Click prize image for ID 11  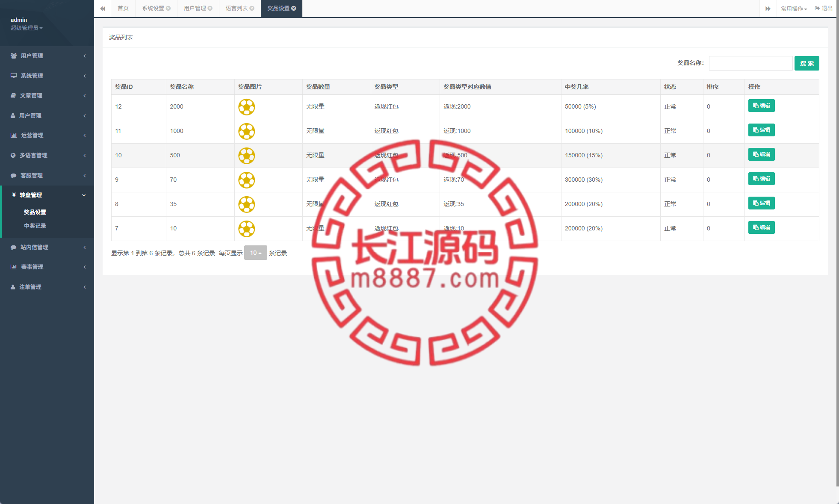pyautogui.click(x=247, y=131)
